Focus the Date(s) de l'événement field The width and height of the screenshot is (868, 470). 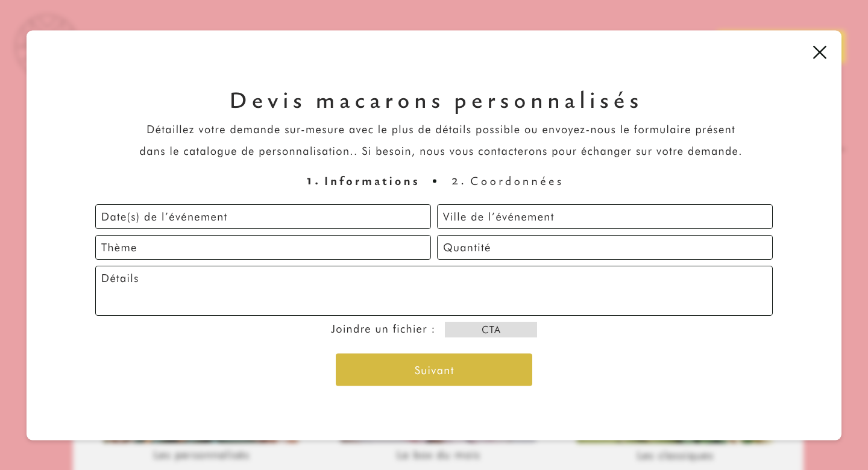[x=263, y=216]
